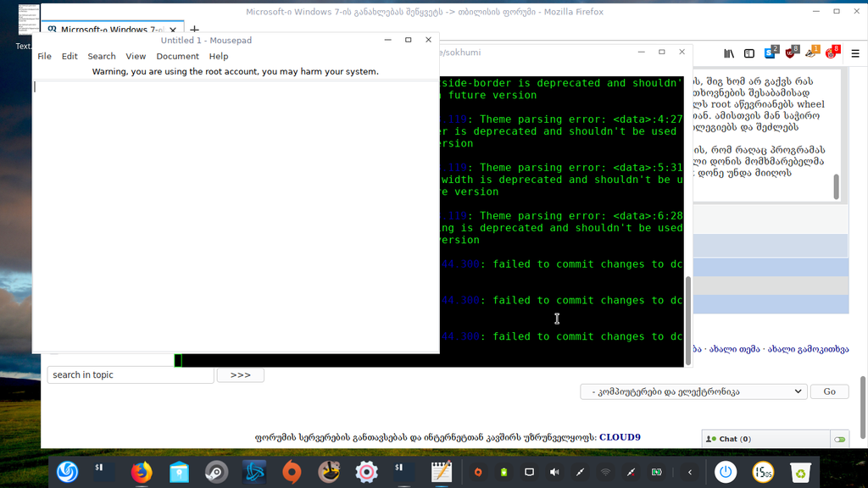
Task: Open blue S extension with badge 2
Action: point(771,53)
